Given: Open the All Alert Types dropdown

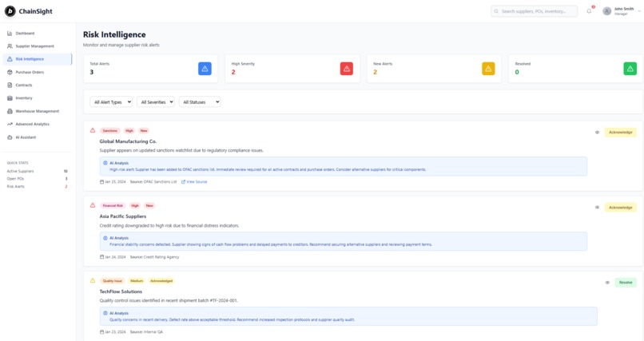Looking at the screenshot, I should [111, 101].
